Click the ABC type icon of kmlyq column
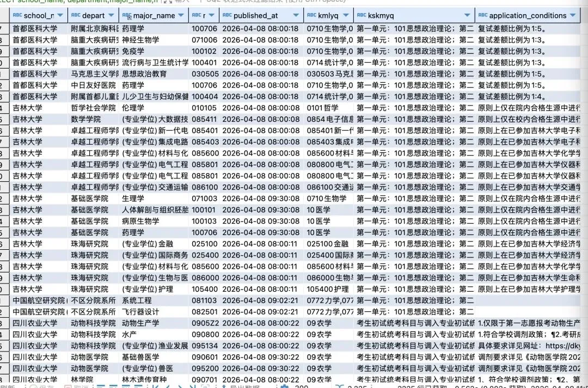Screen dimensions: 588x388 pyautogui.click(x=311, y=15)
